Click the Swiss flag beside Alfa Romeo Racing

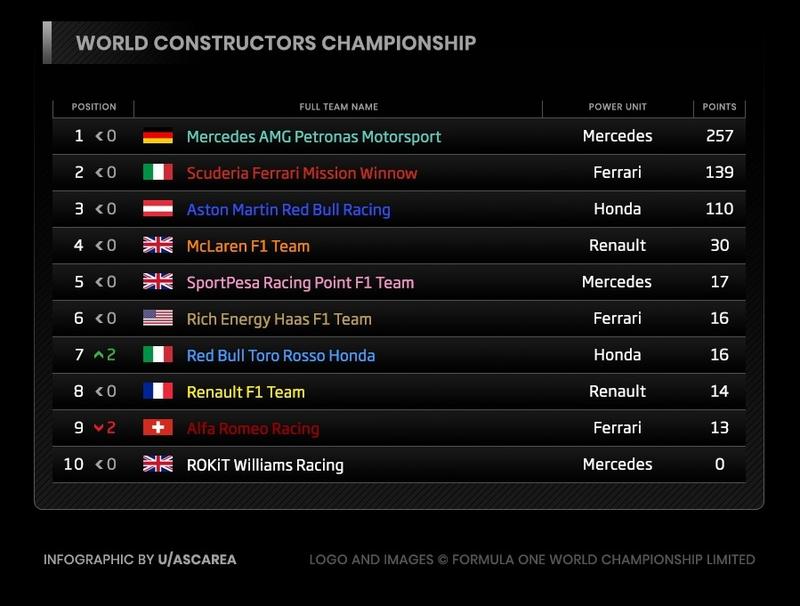pyautogui.click(x=157, y=428)
